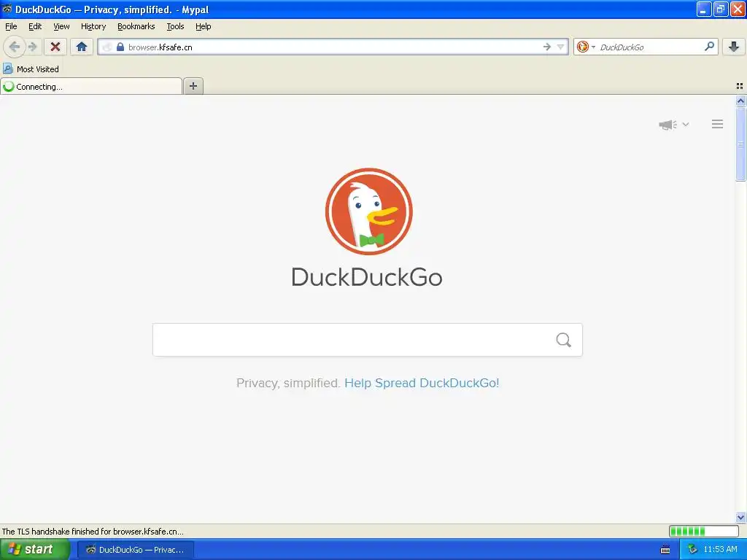747x560 pixels.
Task: Click the network status tray icon
Action: tap(692, 549)
